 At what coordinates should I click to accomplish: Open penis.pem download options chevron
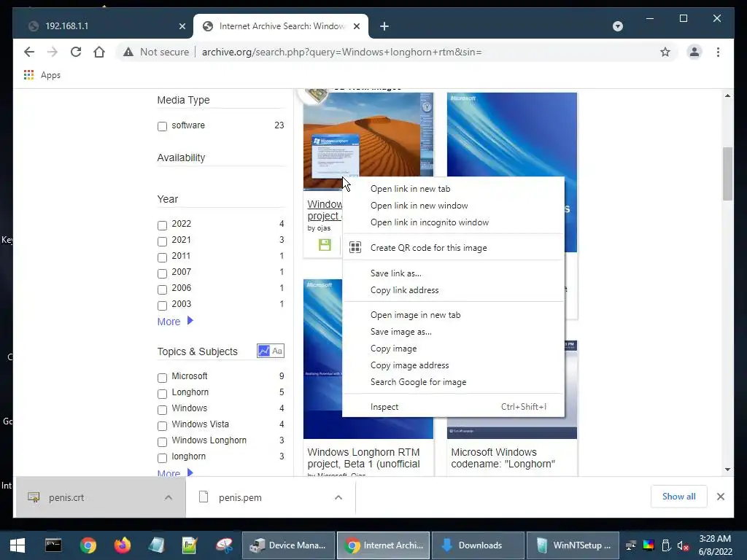338,497
